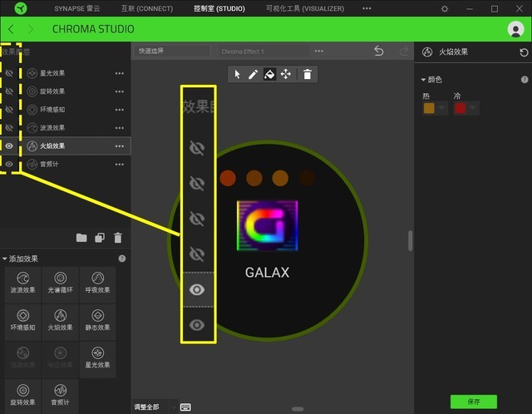The height and width of the screenshot is (414, 532).
Task: Click the GALAX rainbow logo lighting zone
Action: pos(268,225)
